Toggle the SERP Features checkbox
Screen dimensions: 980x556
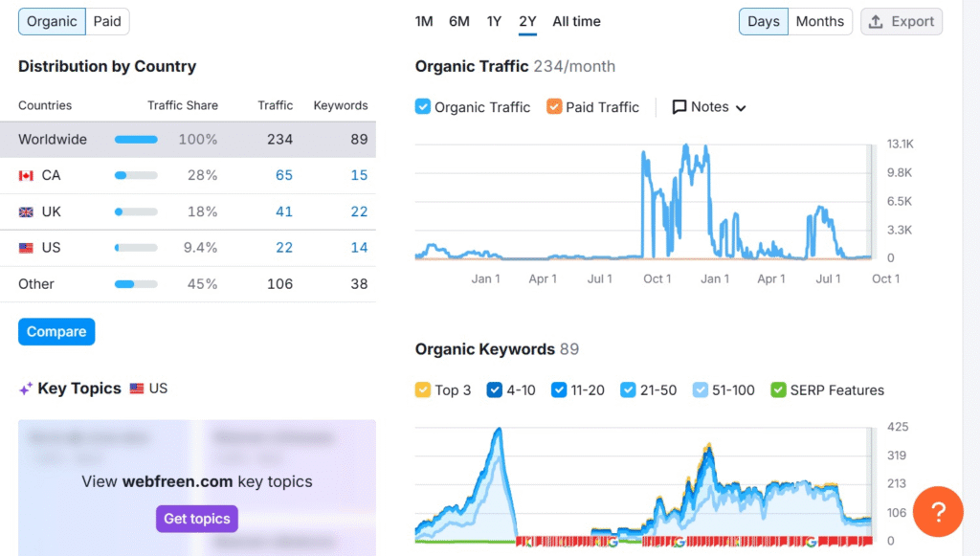click(779, 390)
